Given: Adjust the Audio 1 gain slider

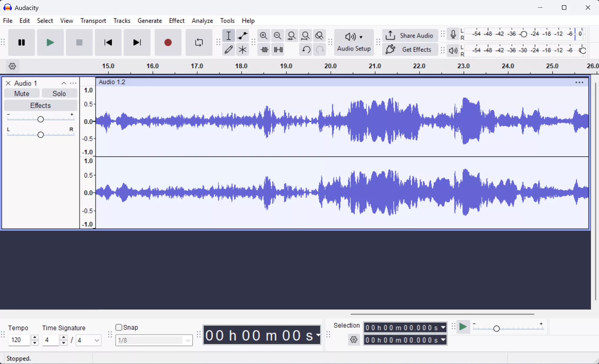Looking at the screenshot, I should click(x=41, y=119).
